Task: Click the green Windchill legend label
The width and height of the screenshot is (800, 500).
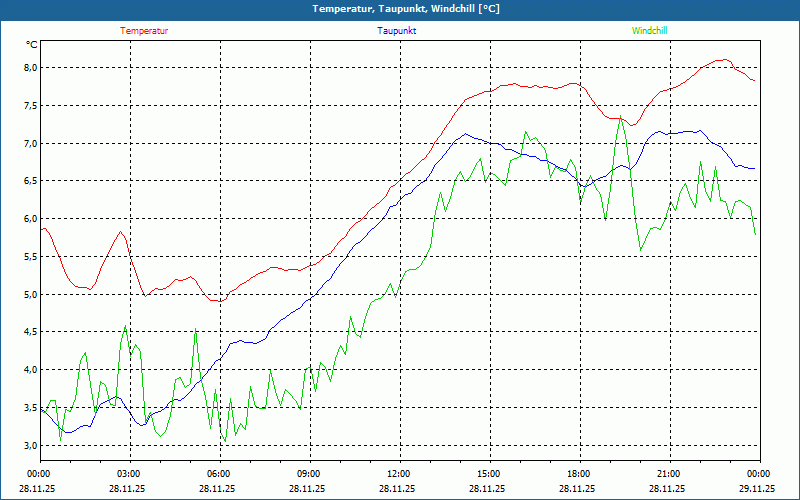Action: 649,31
